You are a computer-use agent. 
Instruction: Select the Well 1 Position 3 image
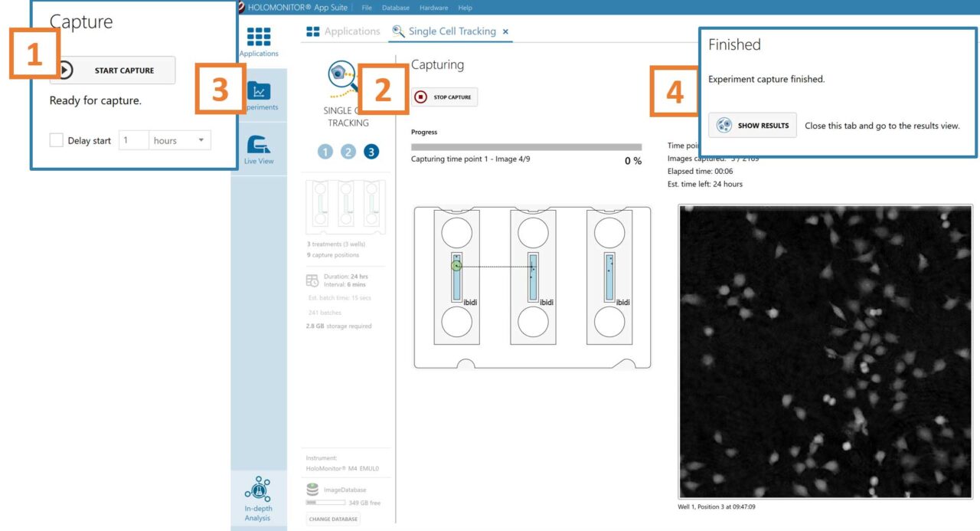[x=827, y=350]
